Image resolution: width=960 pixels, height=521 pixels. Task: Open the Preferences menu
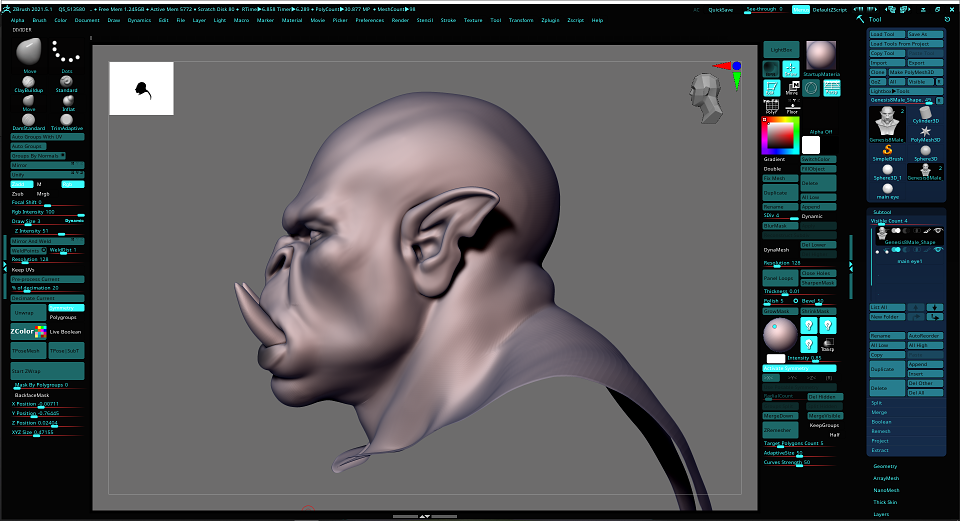click(x=370, y=20)
